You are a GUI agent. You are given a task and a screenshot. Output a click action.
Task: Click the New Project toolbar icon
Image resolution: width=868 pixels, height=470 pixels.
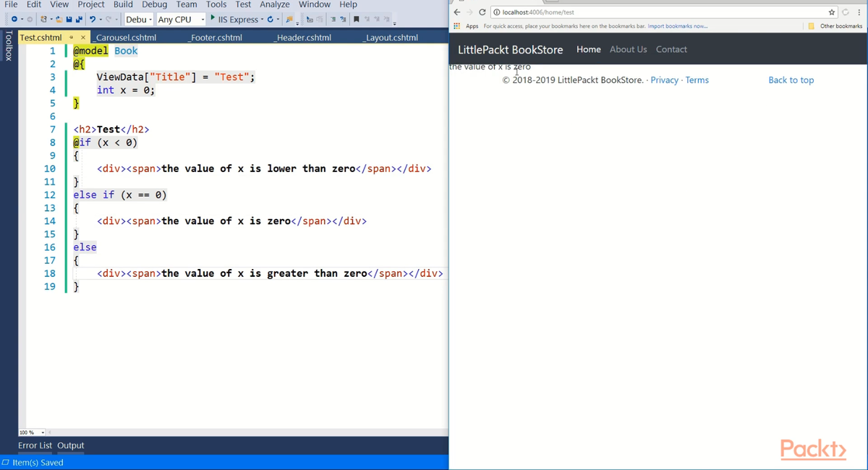tap(43, 20)
